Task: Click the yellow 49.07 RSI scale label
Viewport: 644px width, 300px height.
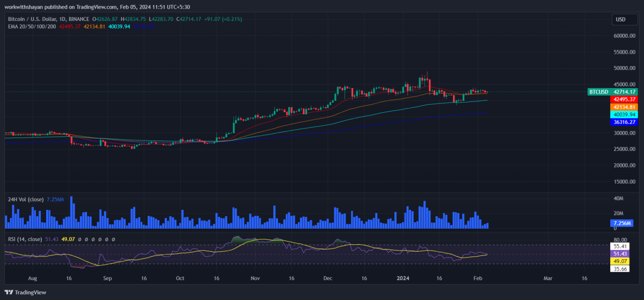Action: pyautogui.click(x=620, y=260)
